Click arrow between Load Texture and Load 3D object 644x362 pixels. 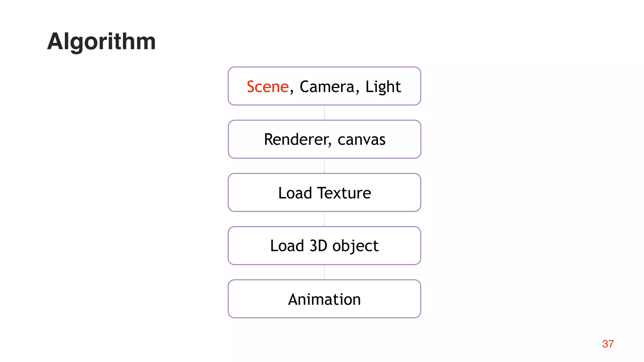point(324,219)
